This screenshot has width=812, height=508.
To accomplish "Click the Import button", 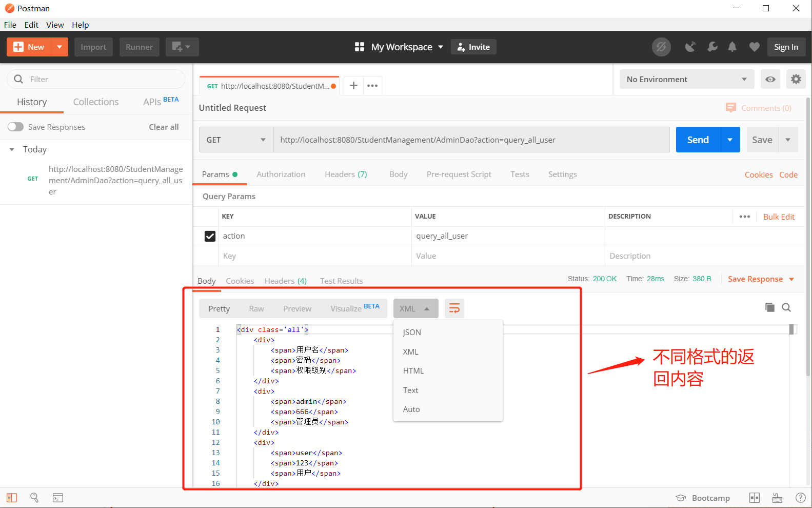I will click(93, 47).
